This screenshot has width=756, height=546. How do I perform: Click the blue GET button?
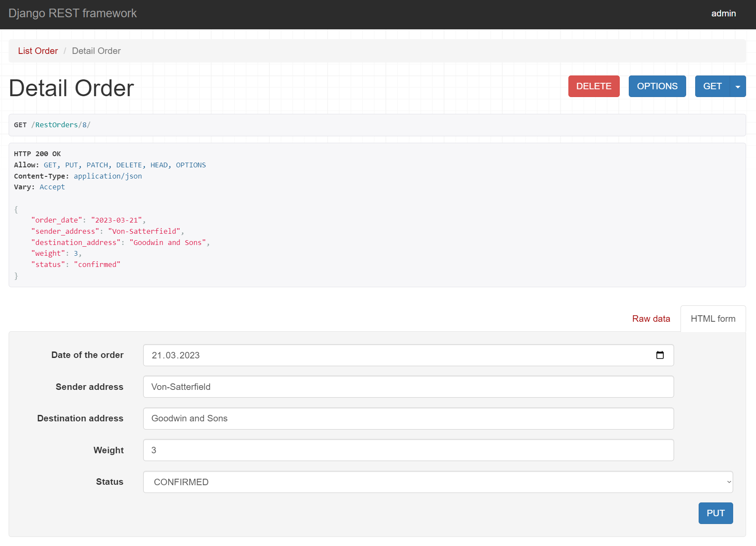tap(712, 86)
